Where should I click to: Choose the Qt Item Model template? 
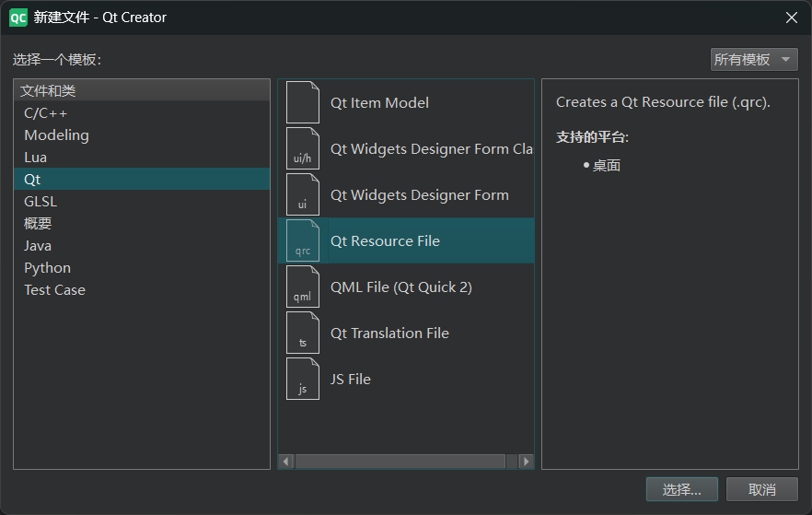[406, 102]
